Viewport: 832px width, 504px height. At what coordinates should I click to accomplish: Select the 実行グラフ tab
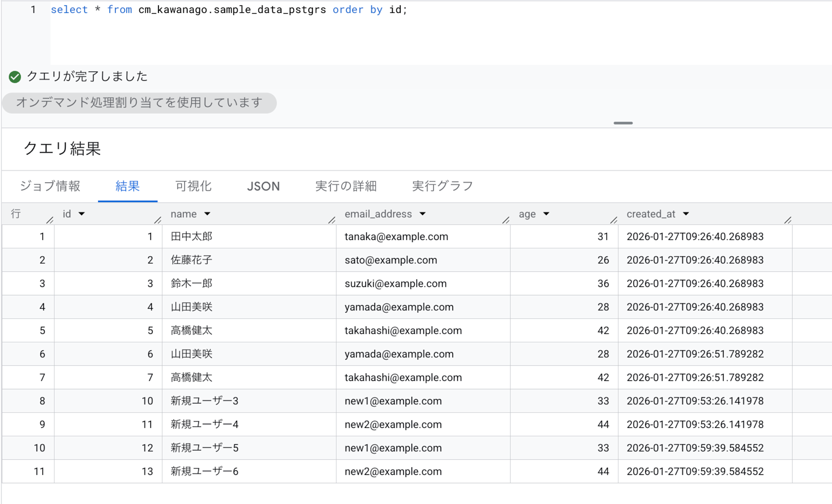coord(443,186)
